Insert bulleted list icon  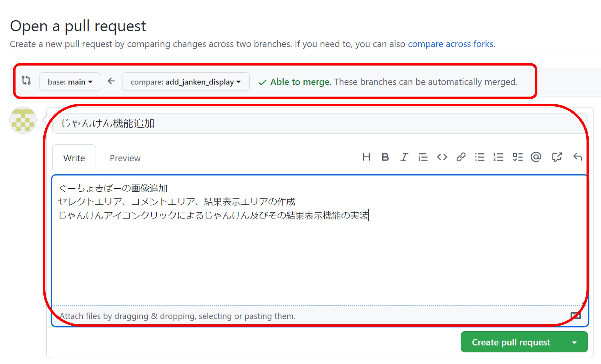[480, 157]
